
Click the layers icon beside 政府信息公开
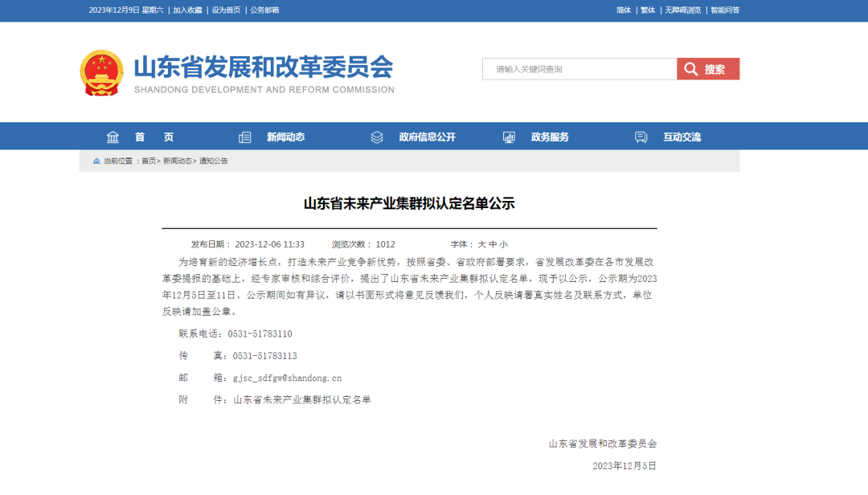377,137
